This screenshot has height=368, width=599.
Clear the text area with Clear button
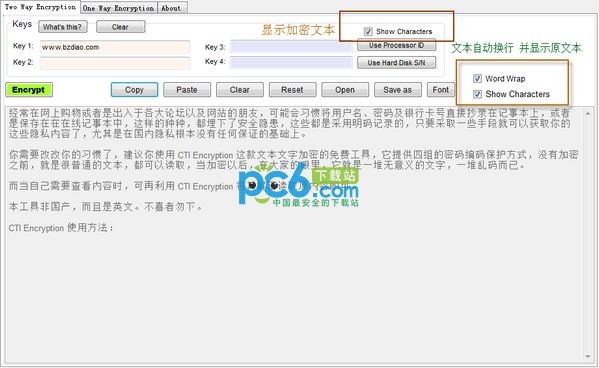coord(240,90)
